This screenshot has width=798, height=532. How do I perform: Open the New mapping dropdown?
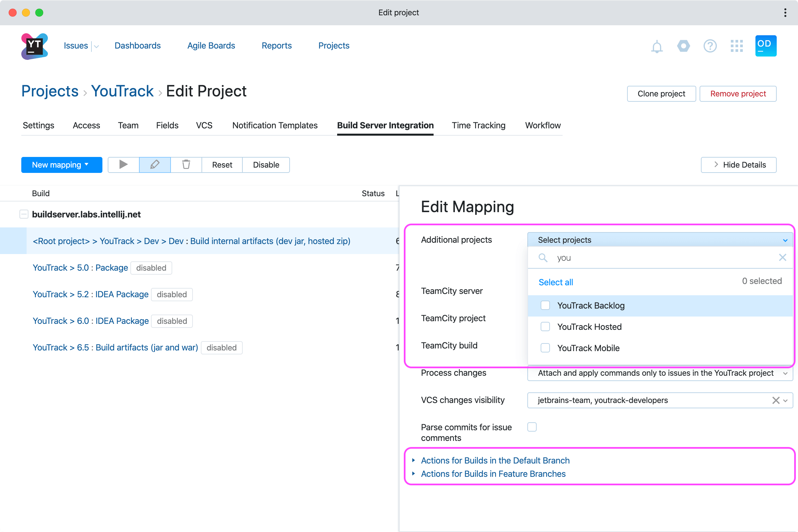coord(62,165)
